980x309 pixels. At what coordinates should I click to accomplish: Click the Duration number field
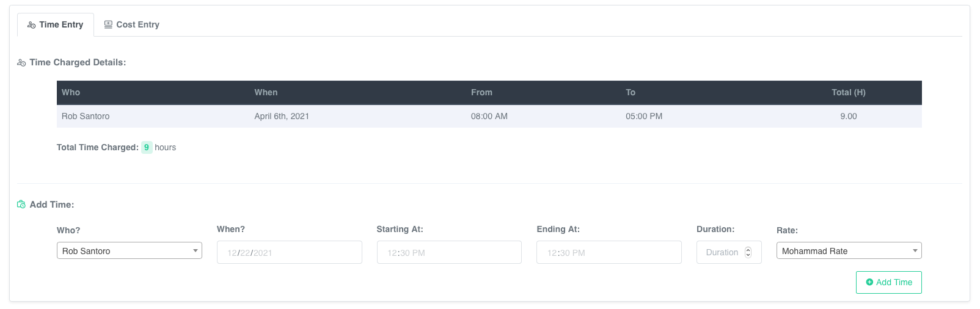pyautogui.click(x=721, y=252)
